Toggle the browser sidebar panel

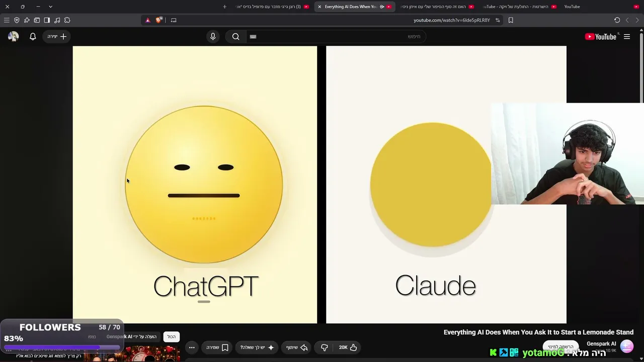pyautogui.click(x=47, y=20)
